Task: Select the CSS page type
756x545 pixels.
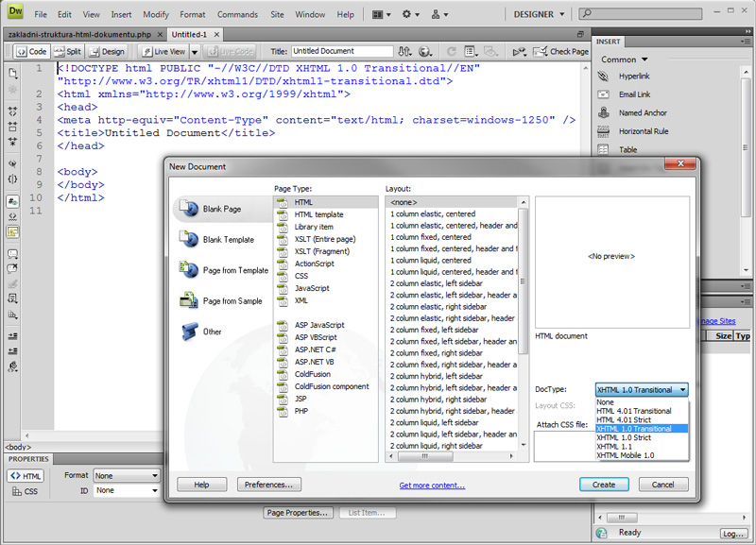Action: [301, 276]
